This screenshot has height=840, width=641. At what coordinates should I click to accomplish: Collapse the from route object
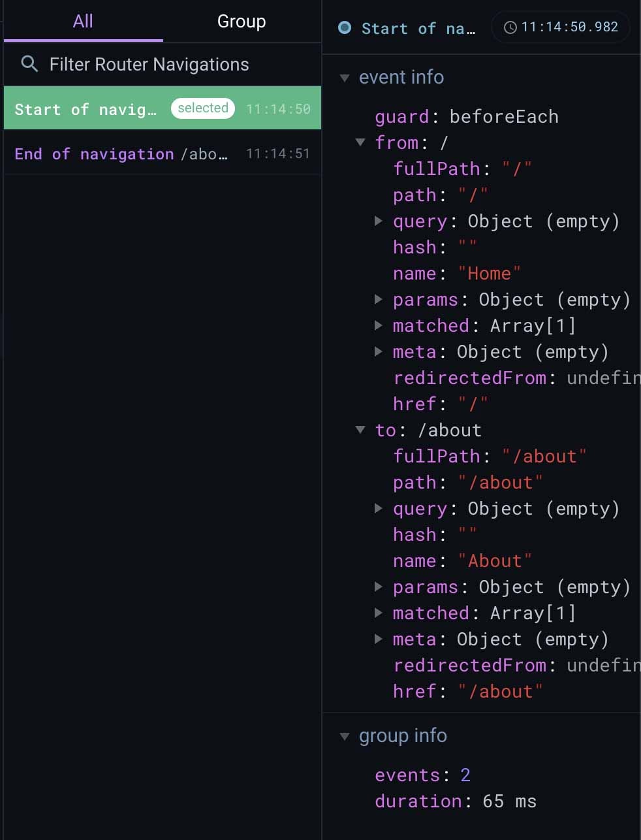pos(360,142)
